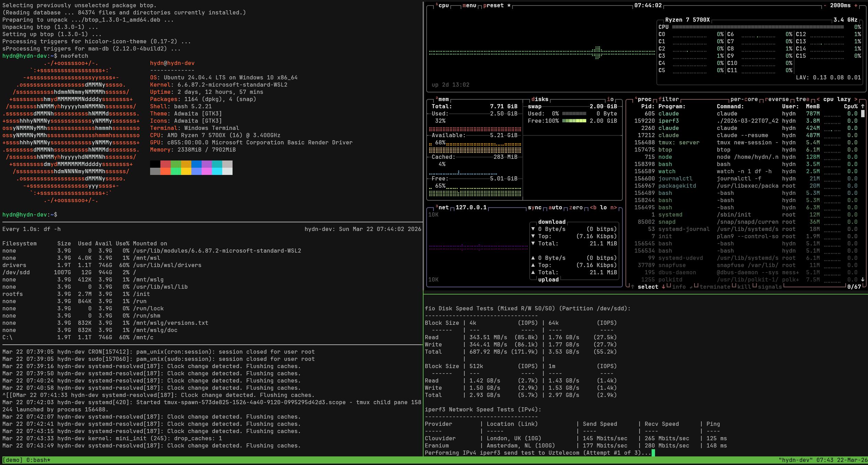This screenshot has height=465, width=868.
Task: Toggle the disks panel label
Action: 540,99
